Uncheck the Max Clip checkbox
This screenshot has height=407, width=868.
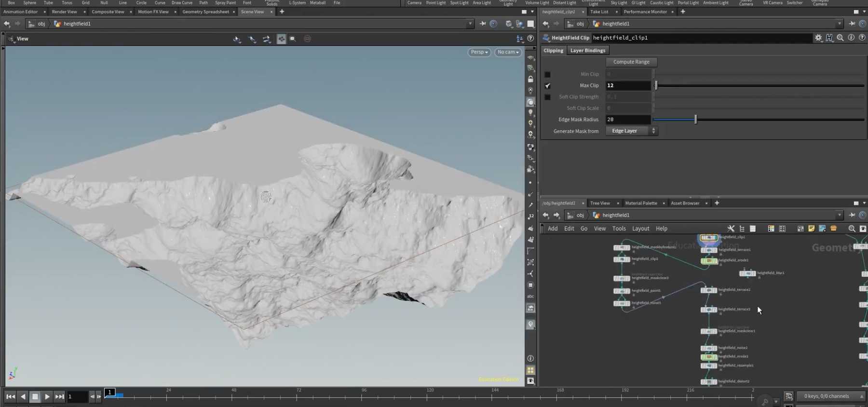point(547,86)
